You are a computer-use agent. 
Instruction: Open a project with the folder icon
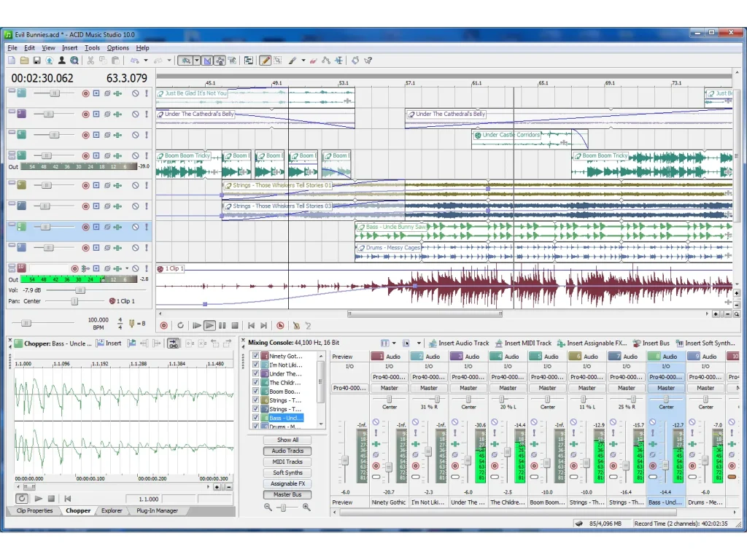coord(24,61)
